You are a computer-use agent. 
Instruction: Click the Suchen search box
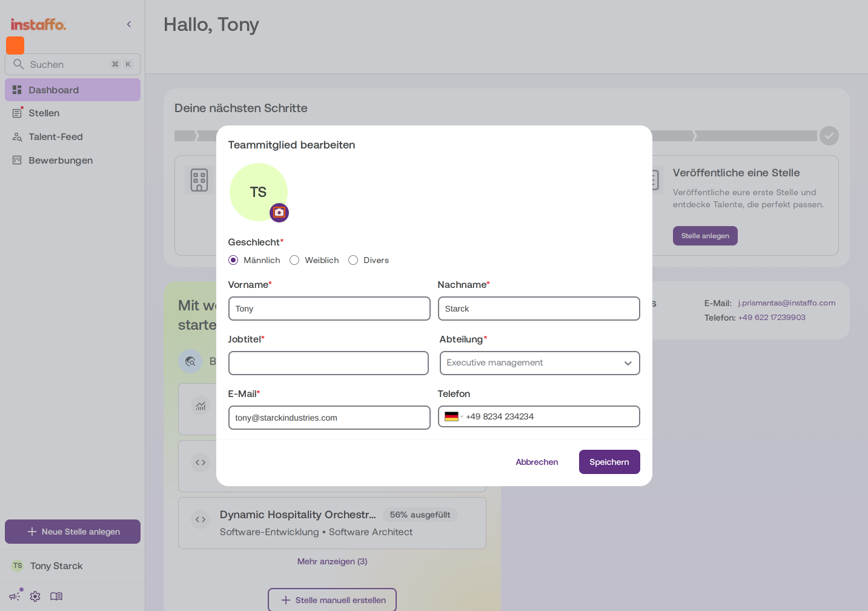[73, 64]
